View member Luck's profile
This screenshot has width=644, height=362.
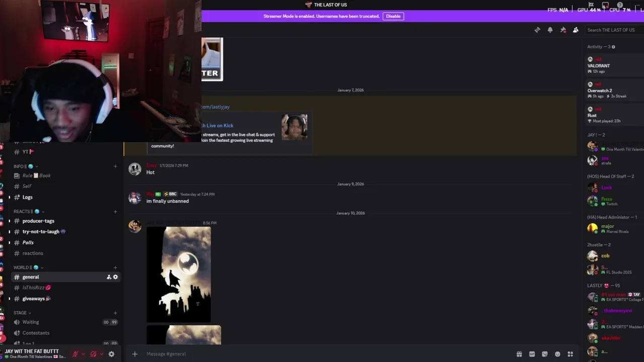click(x=606, y=188)
